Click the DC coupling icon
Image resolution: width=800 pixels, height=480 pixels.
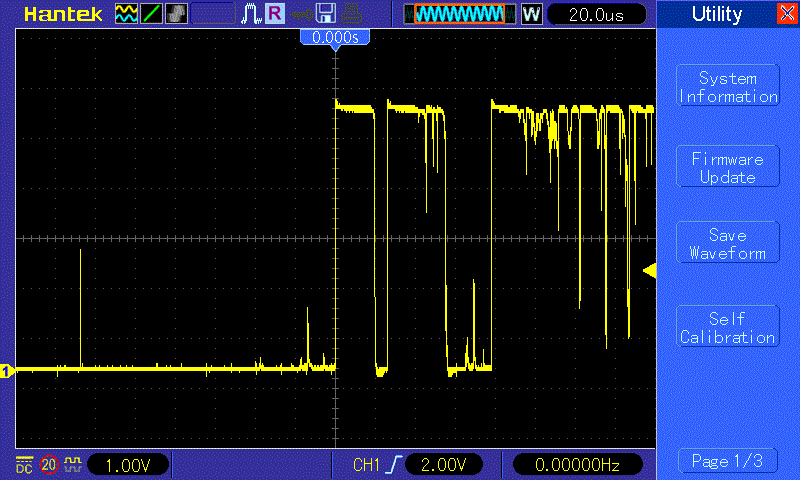pos(24,465)
